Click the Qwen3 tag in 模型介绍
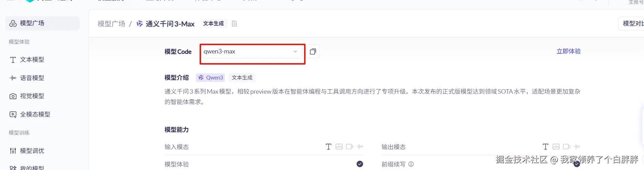 (210, 77)
